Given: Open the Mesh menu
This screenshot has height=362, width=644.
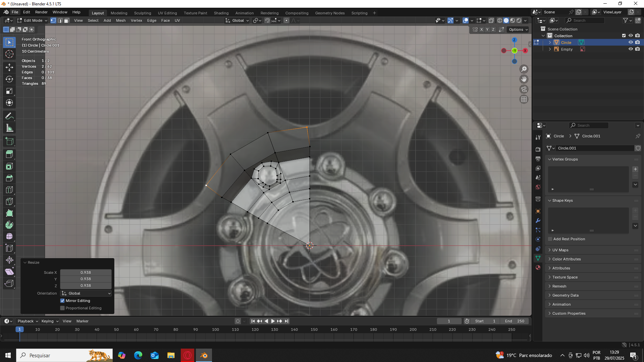Looking at the screenshot, I should click(x=120, y=20).
